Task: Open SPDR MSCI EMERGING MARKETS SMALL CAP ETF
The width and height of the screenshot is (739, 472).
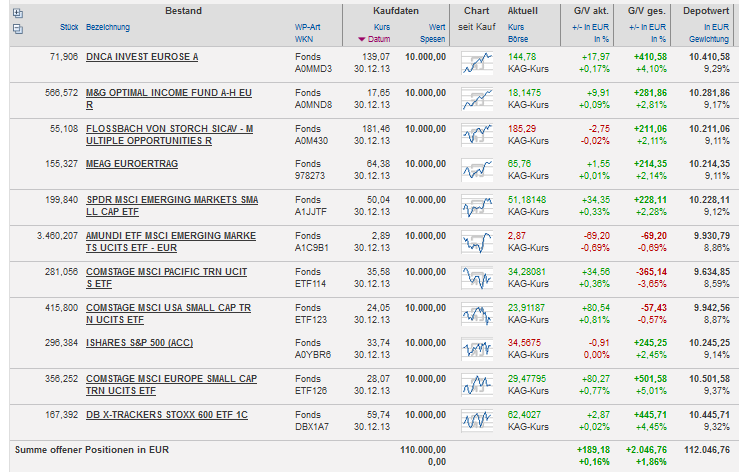Action: click(x=172, y=206)
